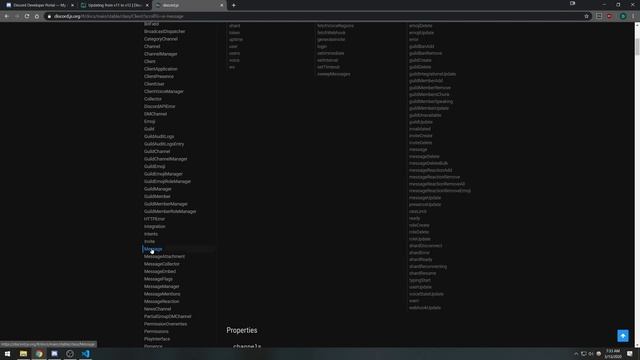Open GuildChannelManager in the class list
Screen dimensions: 640x360
point(166,159)
